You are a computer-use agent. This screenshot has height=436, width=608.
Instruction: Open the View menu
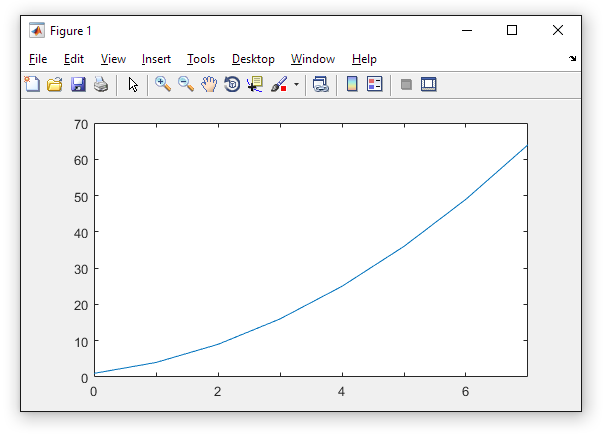pyautogui.click(x=113, y=59)
